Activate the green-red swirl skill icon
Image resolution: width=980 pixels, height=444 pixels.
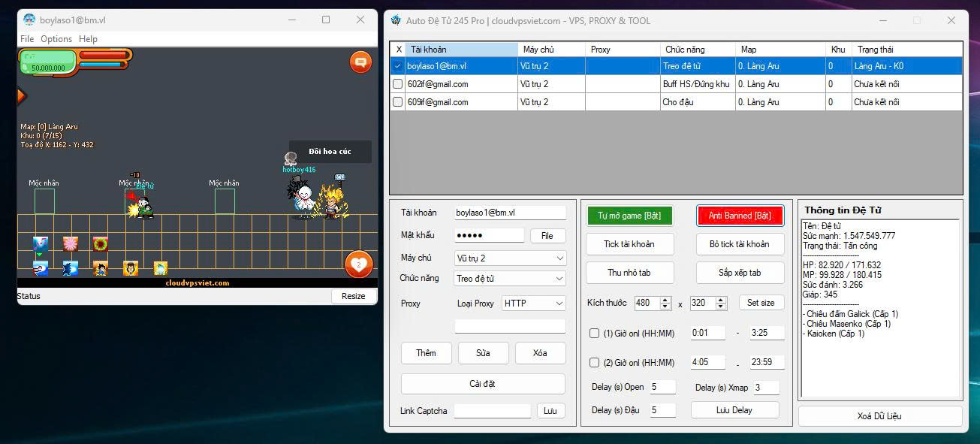click(x=101, y=243)
